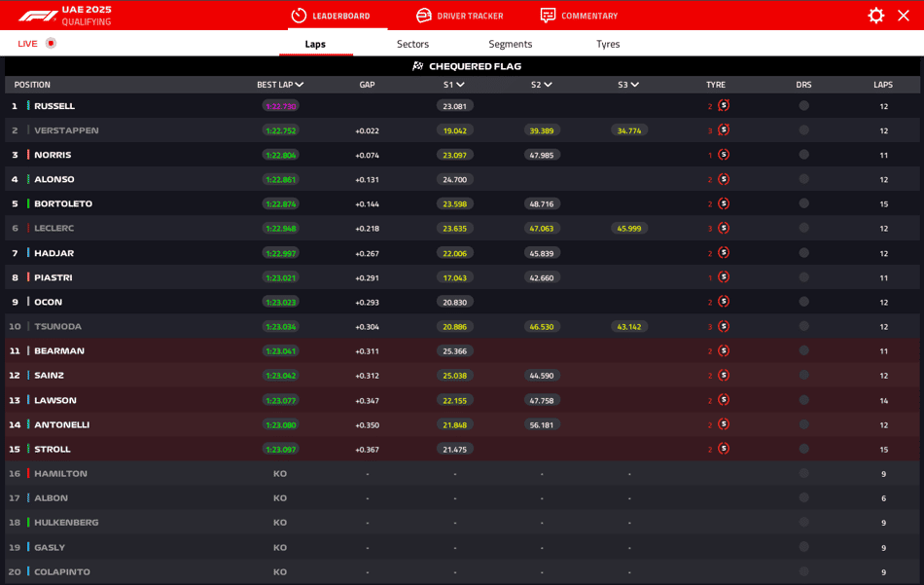This screenshot has width=924, height=585.
Task: Click the red live recording indicator
Action: pyautogui.click(x=52, y=43)
